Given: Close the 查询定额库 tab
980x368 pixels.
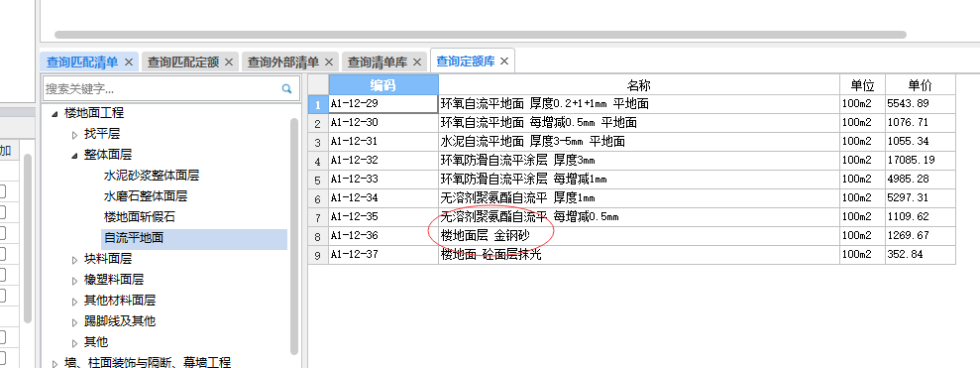Looking at the screenshot, I should click(505, 61).
